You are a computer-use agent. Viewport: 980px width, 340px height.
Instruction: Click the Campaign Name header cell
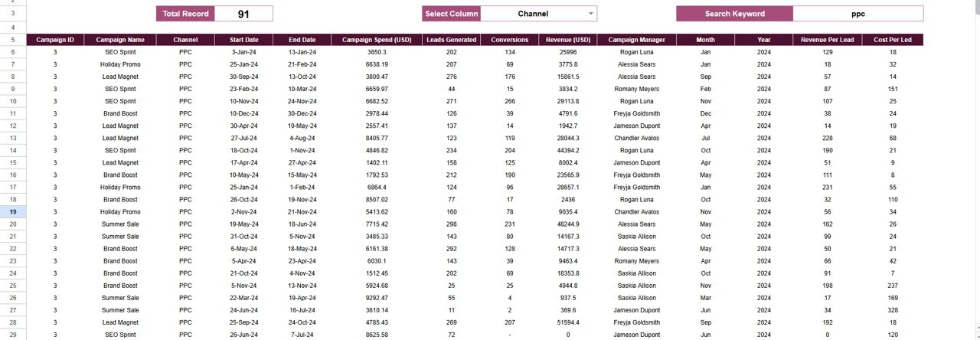[120, 40]
